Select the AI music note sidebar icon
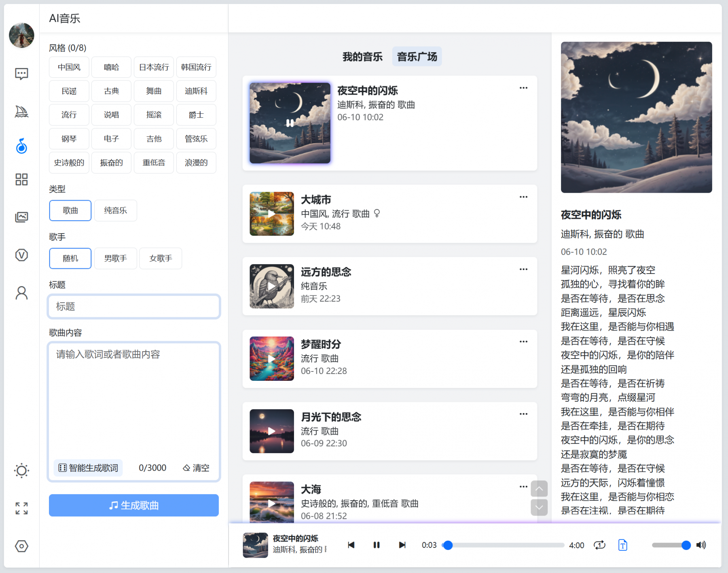 coord(21,146)
